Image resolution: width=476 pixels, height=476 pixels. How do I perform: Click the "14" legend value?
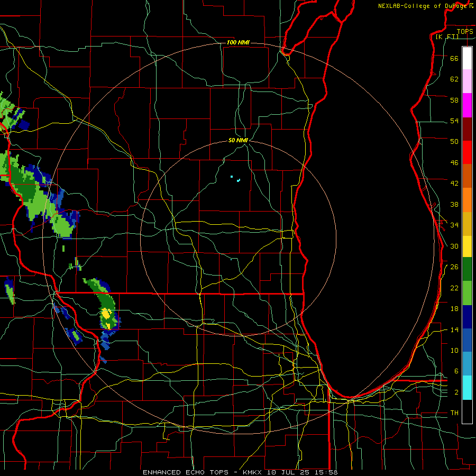click(454, 330)
